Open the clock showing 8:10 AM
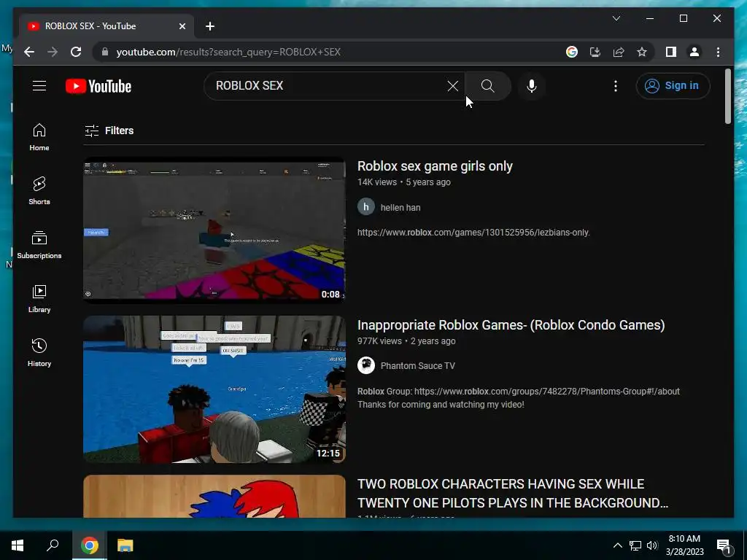Image resolution: width=747 pixels, height=560 pixels. tap(684, 545)
